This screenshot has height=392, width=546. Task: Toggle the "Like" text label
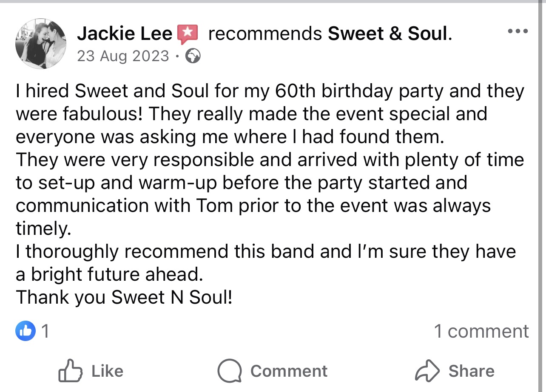coord(107,371)
